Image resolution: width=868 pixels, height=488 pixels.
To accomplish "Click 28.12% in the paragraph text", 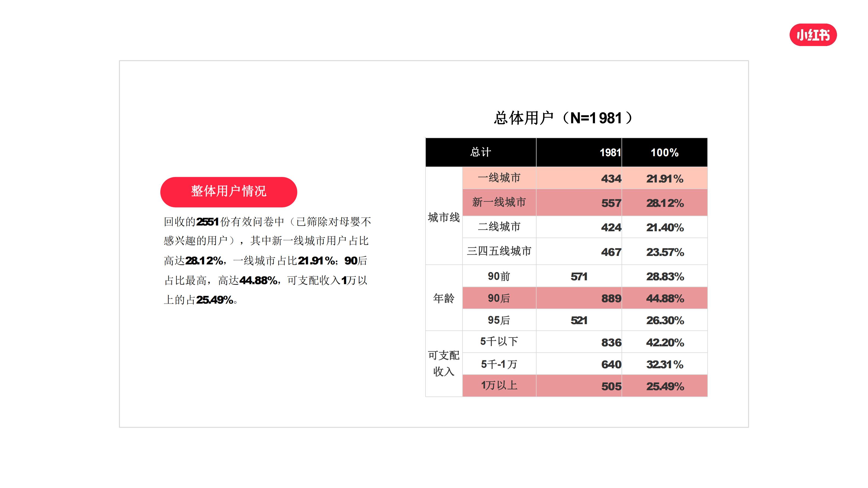I will click(204, 261).
